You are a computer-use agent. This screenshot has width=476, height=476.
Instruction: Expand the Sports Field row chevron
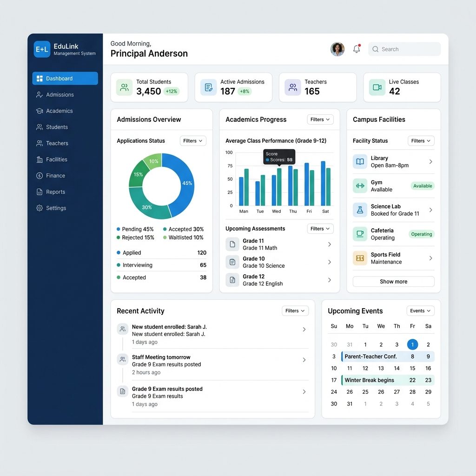click(x=431, y=258)
